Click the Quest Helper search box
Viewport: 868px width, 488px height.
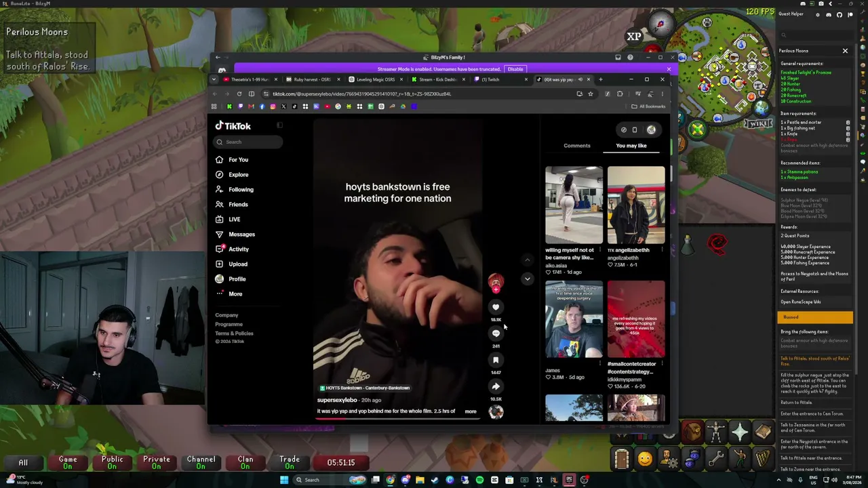[x=816, y=35]
